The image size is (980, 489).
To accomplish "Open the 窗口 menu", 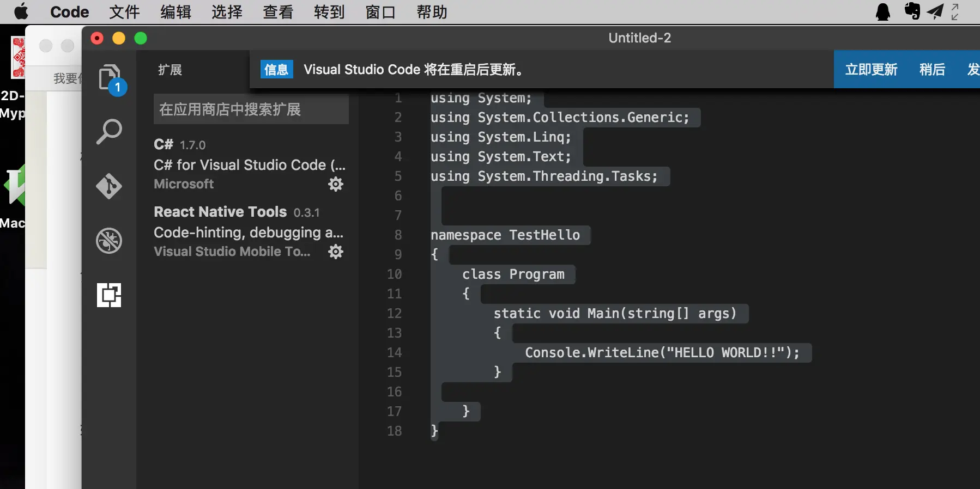I will (x=380, y=11).
